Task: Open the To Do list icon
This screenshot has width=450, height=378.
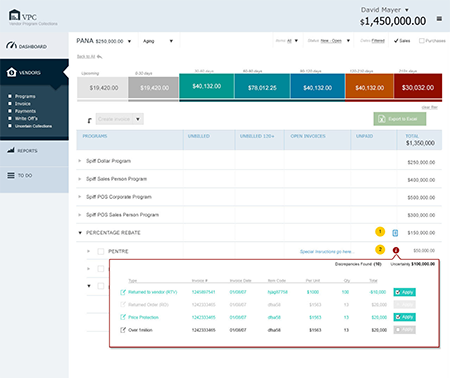Action: [x=11, y=175]
